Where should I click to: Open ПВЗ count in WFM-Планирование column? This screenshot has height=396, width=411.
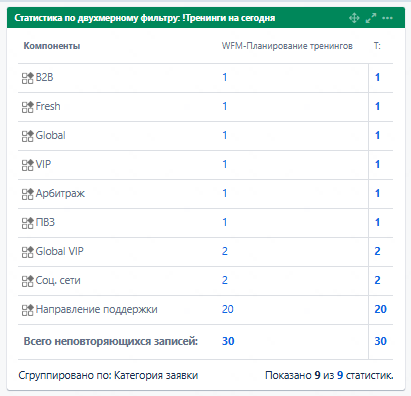click(225, 222)
